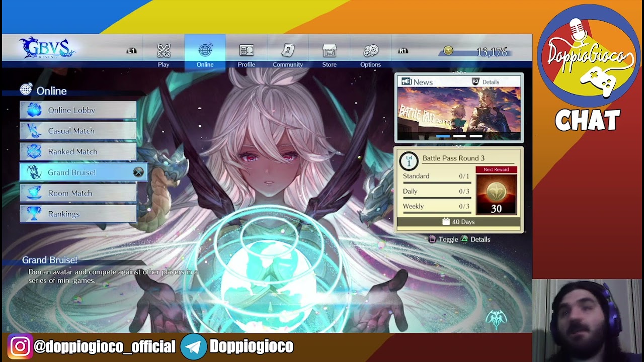Viewport: 644px width, 362px height.
Task: Open News Details with R2
Action: coord(486,82)
